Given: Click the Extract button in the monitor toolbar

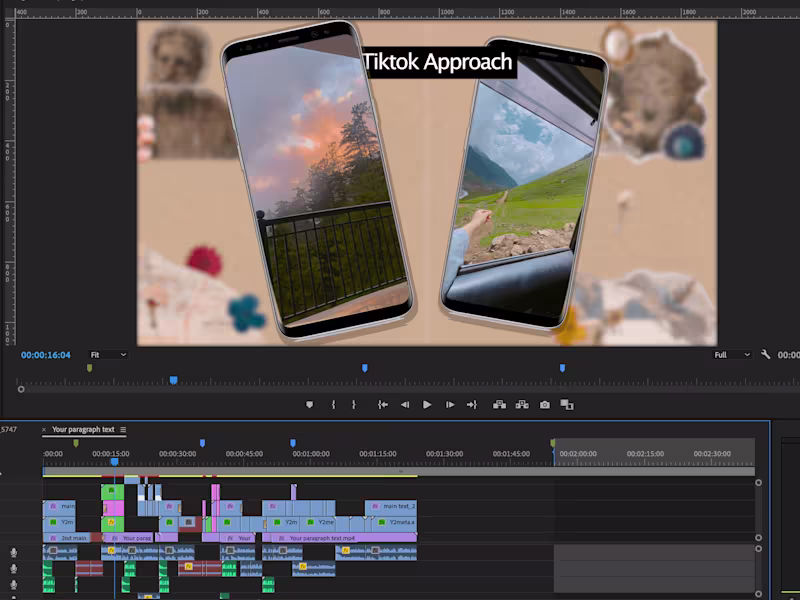Looking at the screenshot, I should click(x=522, y=405).
